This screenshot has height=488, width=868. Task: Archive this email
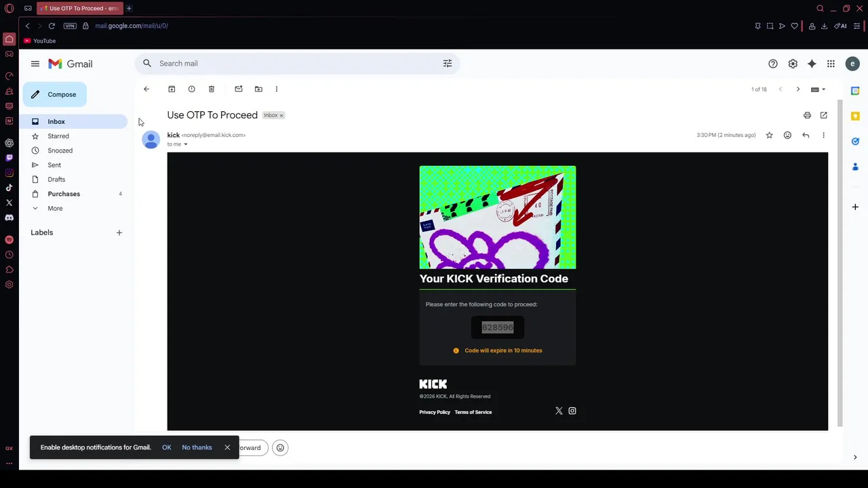[172, 89]
